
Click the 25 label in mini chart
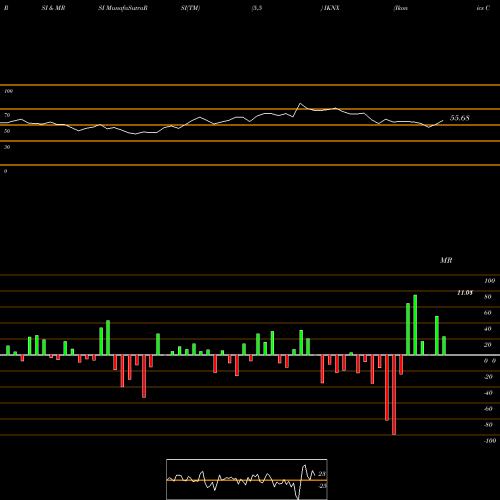pyautogui.click(x=322, y=474)
